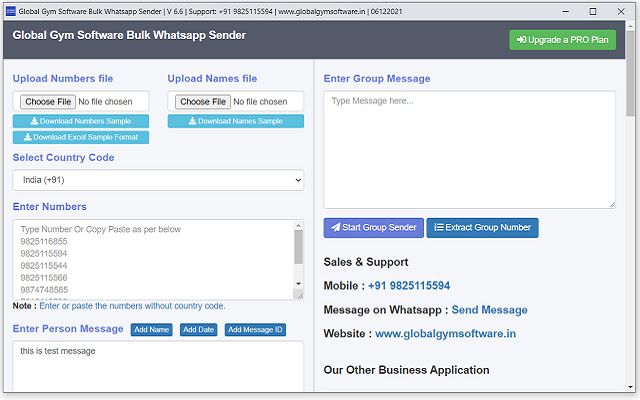Choose a file for the Upload Names field

click(203, 102)
